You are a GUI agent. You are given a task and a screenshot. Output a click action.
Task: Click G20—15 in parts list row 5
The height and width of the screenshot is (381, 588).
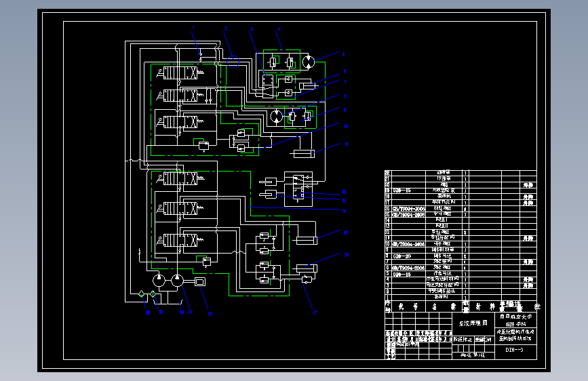[x=401, y=275]
